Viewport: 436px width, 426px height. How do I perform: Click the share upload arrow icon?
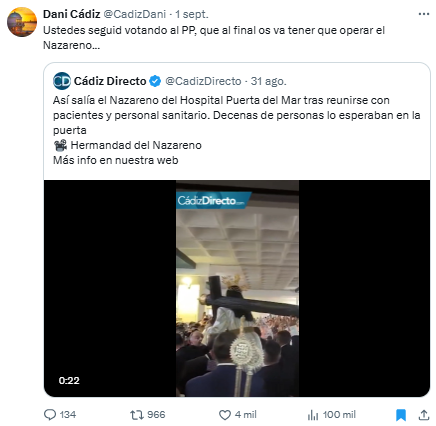point(424,415)
